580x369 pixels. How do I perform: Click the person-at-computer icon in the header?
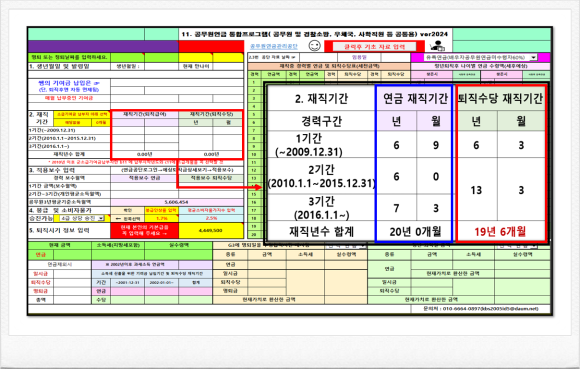coord(437,46)
